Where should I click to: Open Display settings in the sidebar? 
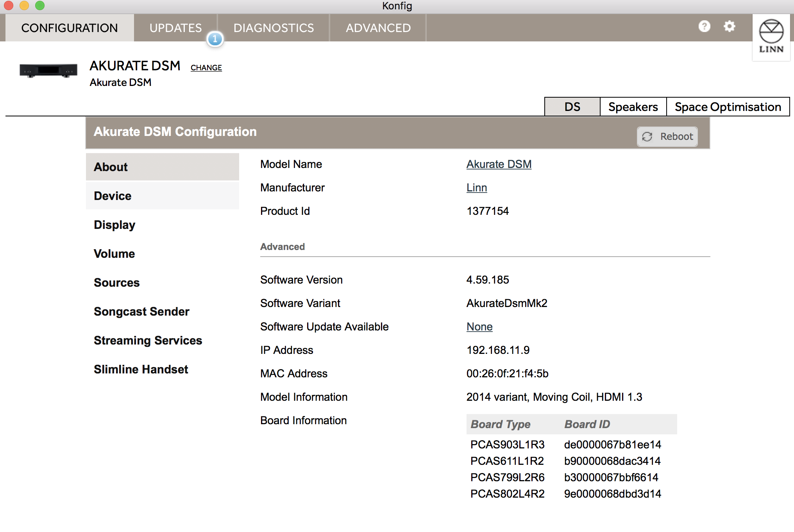(163, 225)
